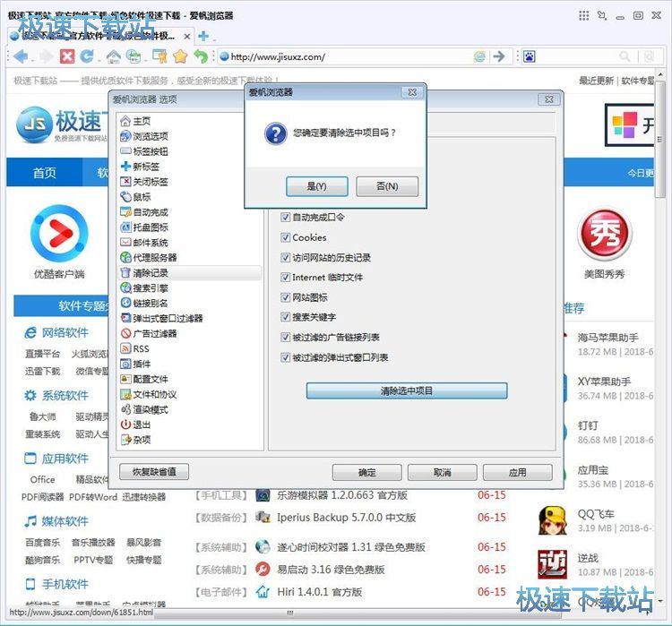
Task: Click 是(Y) in confirmation dialog
Action: point(316,186)
